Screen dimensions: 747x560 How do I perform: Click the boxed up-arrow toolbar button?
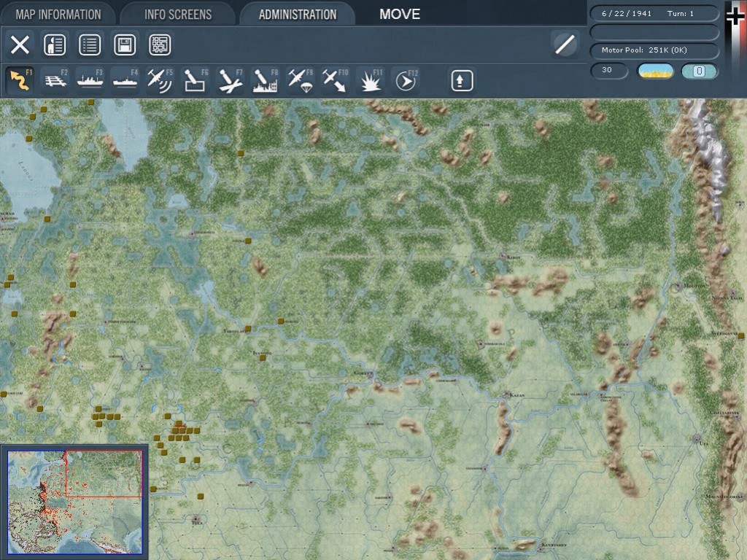(x=462, y=80)
